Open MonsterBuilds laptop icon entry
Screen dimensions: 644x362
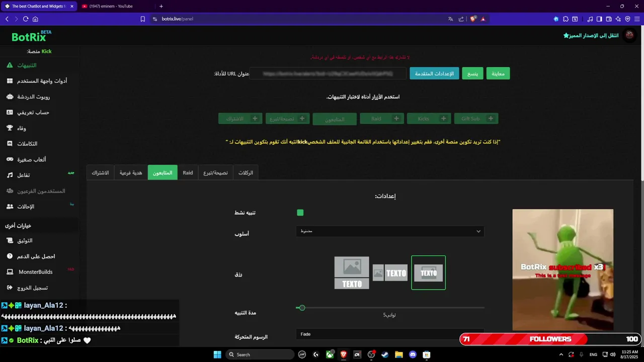10,272
